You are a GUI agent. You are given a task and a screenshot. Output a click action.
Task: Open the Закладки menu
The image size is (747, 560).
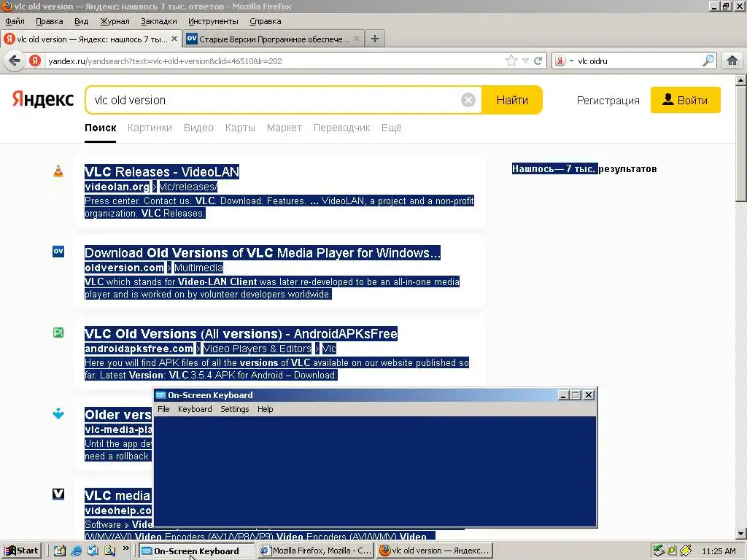pos(158,21)
